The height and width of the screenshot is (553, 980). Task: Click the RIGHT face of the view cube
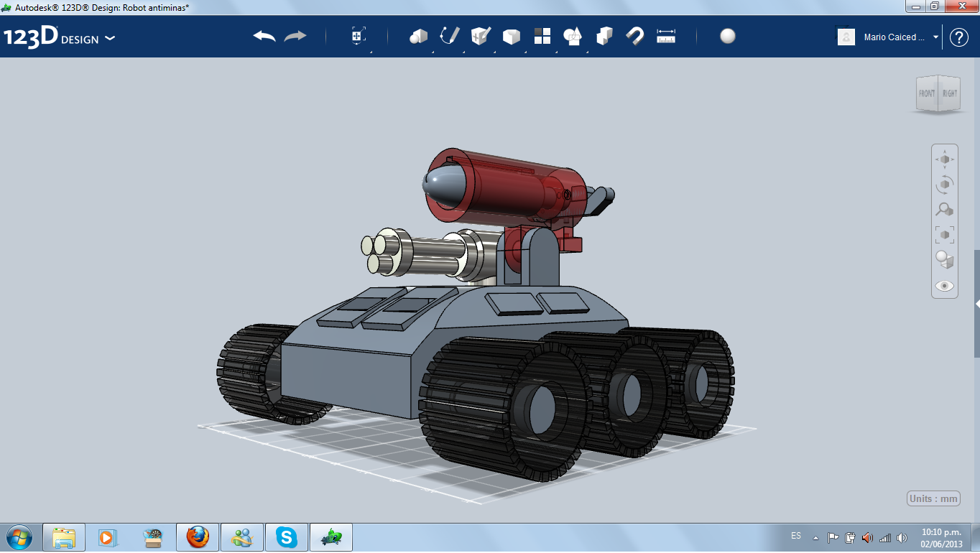point(950,93)
